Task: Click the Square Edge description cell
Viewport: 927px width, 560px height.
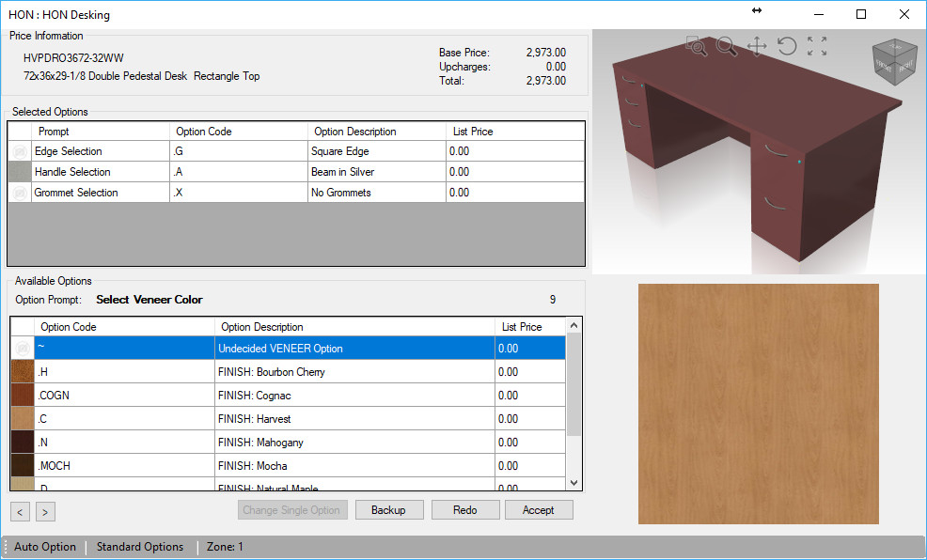Action: pos(377,152)
